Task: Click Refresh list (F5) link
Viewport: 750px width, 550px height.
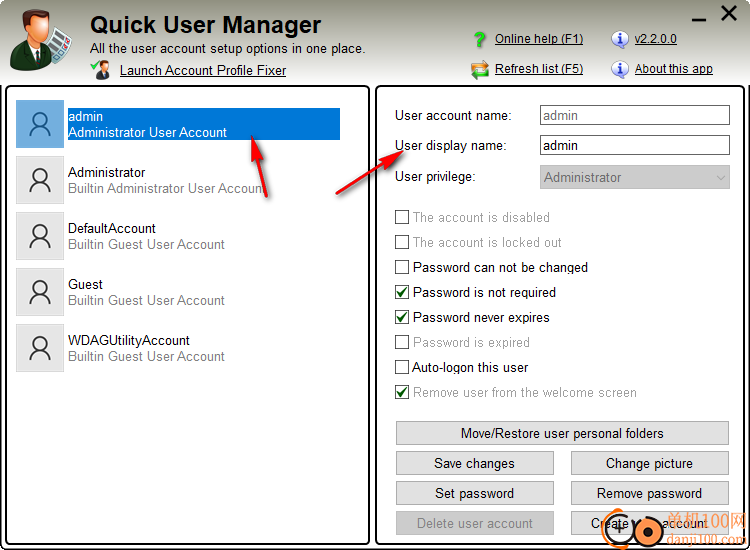Action: point(539,69)
